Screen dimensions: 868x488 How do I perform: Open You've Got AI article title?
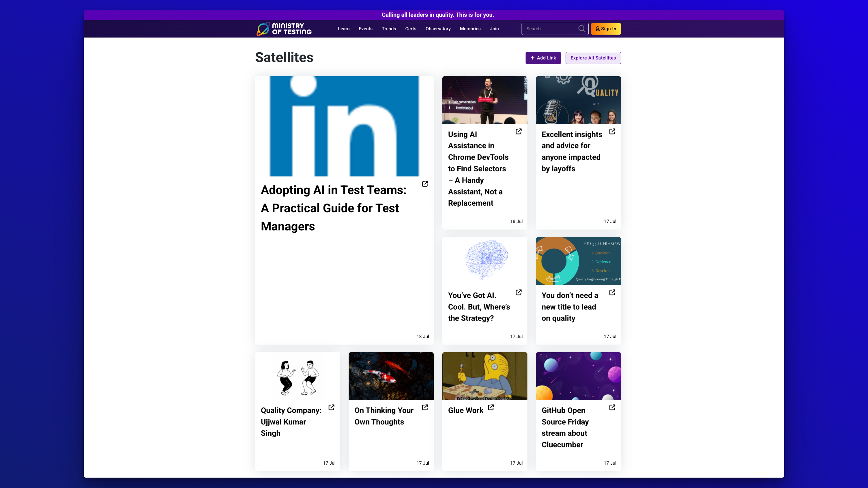[x=479, y=307]
